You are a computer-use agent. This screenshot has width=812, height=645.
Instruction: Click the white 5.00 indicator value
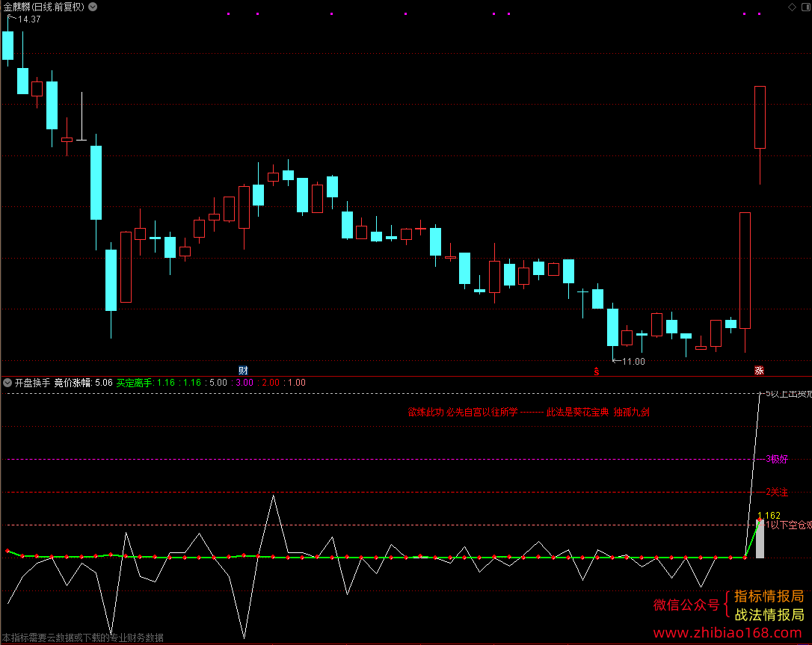218,383
